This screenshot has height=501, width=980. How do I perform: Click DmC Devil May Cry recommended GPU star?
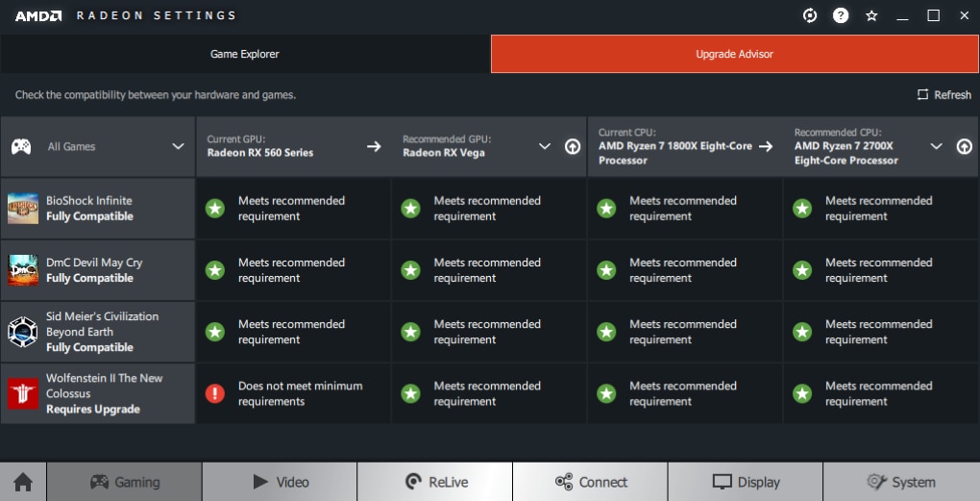[x=410, y=270]
